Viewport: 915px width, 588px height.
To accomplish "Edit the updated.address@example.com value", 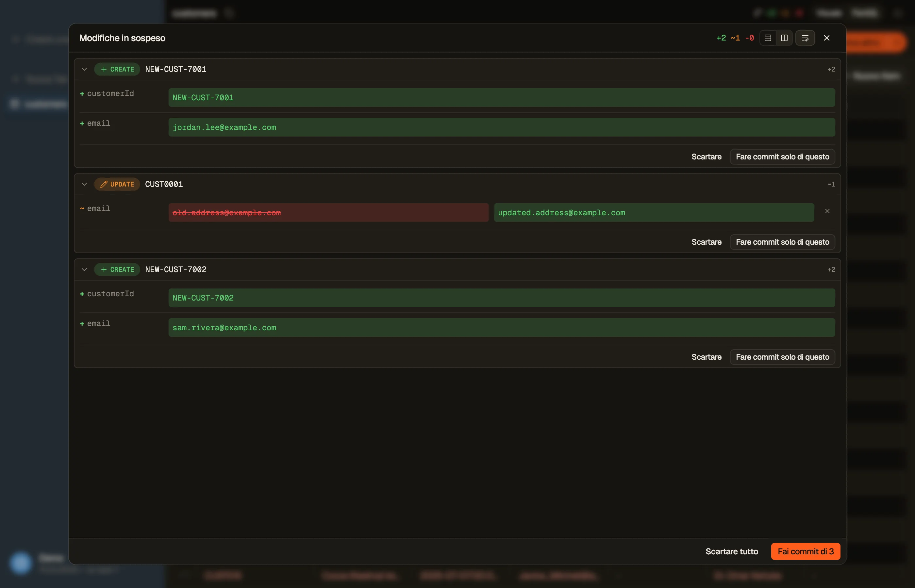I will [654, 212].
